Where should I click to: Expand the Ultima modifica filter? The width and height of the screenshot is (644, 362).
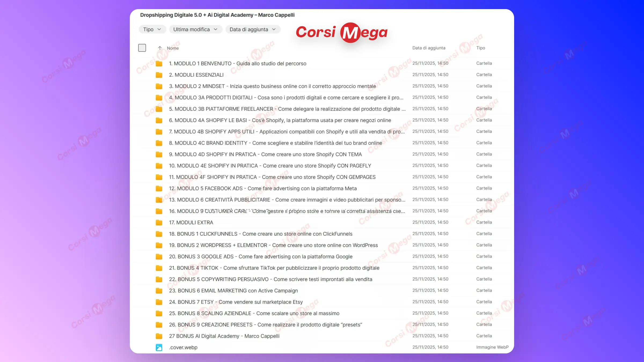click(x=195, y=29)
